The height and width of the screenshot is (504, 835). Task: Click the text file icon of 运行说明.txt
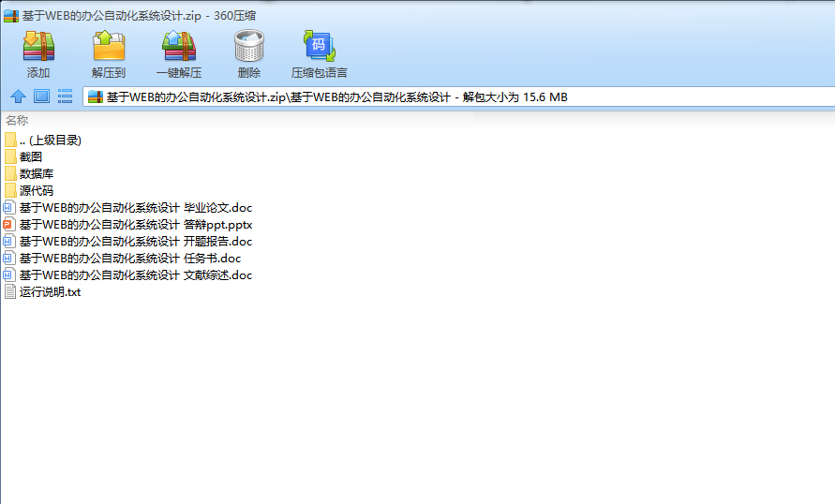(x=9, y=291)
